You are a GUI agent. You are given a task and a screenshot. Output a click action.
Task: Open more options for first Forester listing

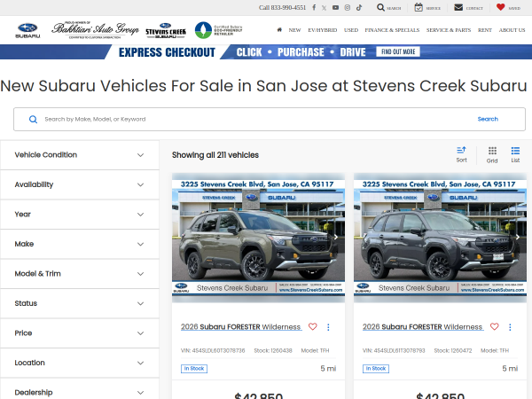tap(328, 327)
